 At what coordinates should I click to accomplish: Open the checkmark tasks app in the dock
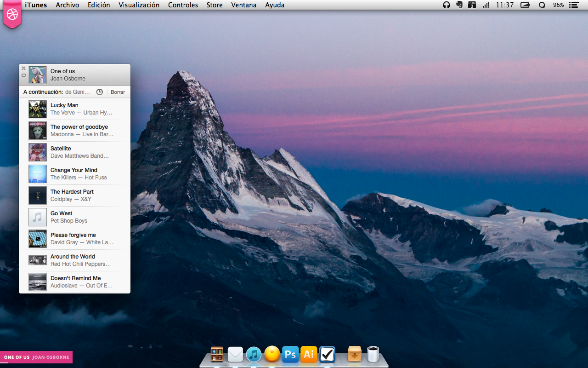[327, 354]
